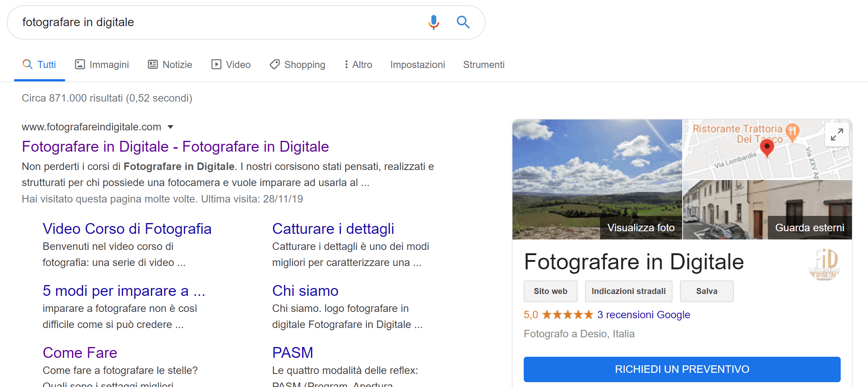Viewport: 868px width, 387px height.
Task: Open Impostazioni search settings
Action: pyautogui.click(x=418, y=65)
